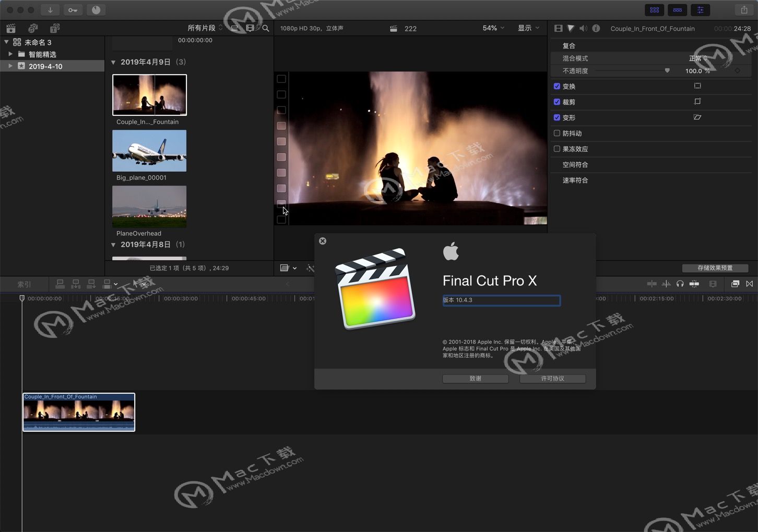Toggle the browser panel layout button
Viewport: 758px width, 532px height.
pyautogui.click(x=654, y=10)
